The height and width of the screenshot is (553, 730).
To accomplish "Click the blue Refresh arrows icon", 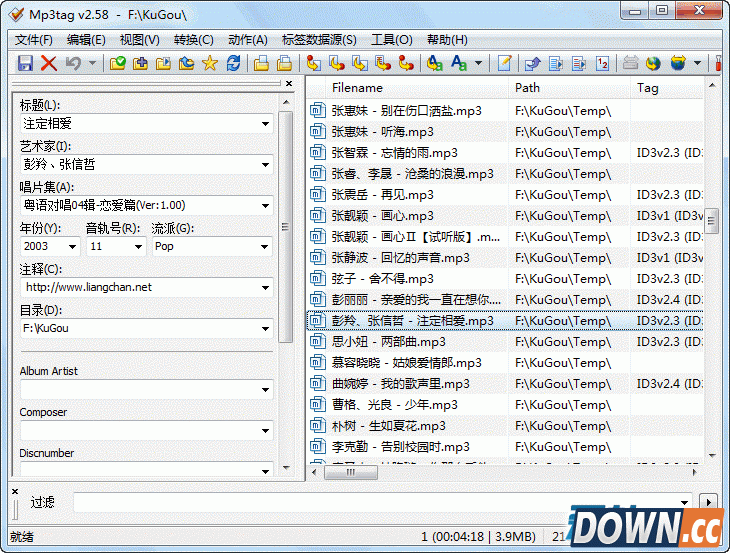I will pos(233,63).
